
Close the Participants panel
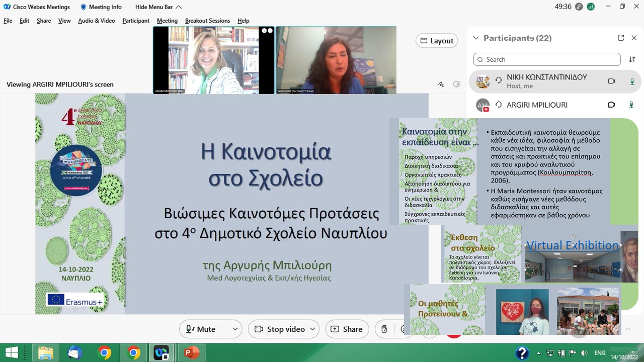click(634, 38)
